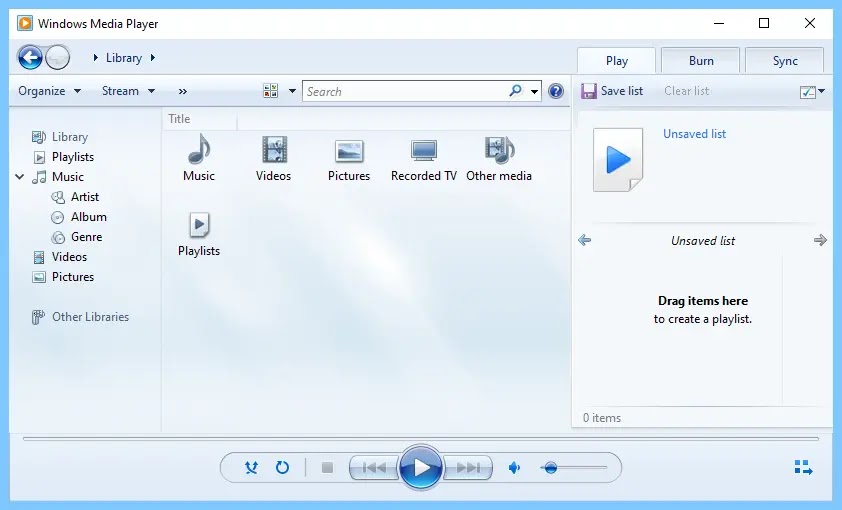Click the blue Help question mark icon
Screen dimensions: 842x510
coord(556,91)
